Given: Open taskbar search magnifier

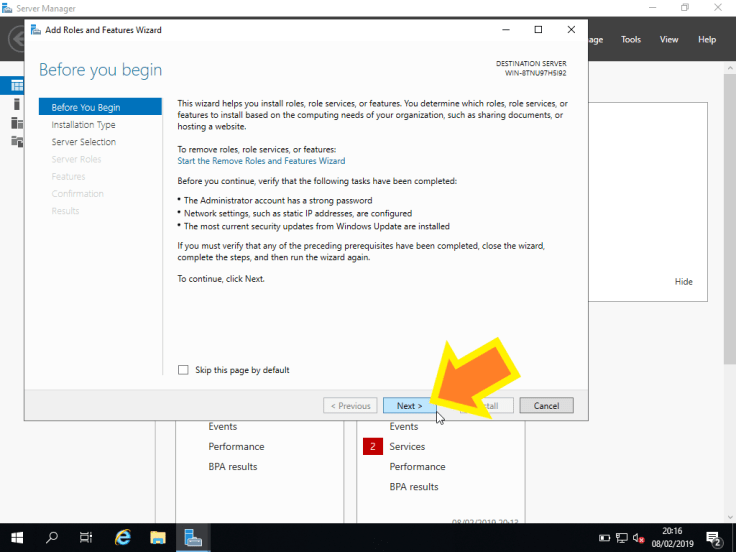Looking at the screenshot, I should pyautogui.click(x=52, y=537).
